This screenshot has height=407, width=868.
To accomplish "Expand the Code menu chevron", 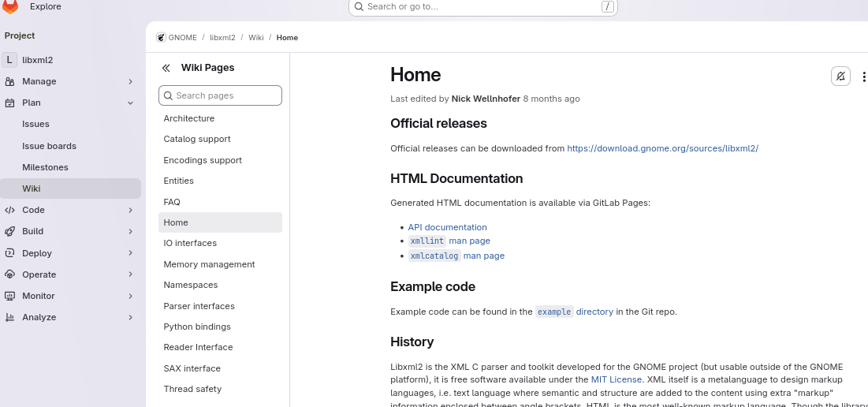I will pos(131,210).
